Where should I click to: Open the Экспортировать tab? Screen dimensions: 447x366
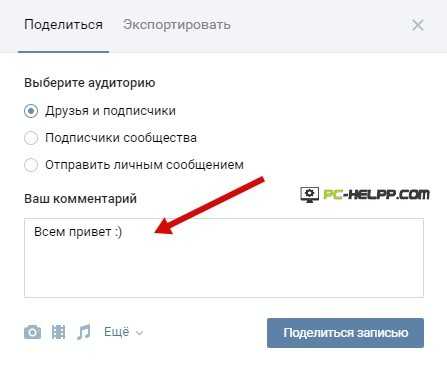click(176, 25)
